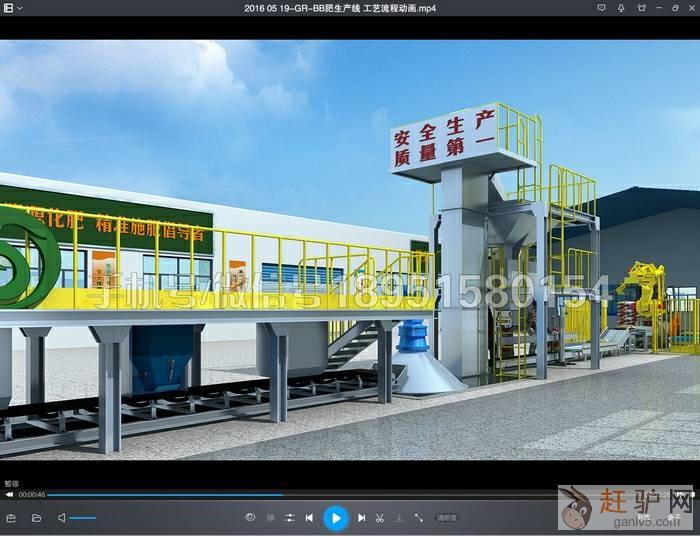Viewport: 700px width, 536px height.
Task: Seek on the video progress bar
Action: pyautogui.click(x=300, y=494)
